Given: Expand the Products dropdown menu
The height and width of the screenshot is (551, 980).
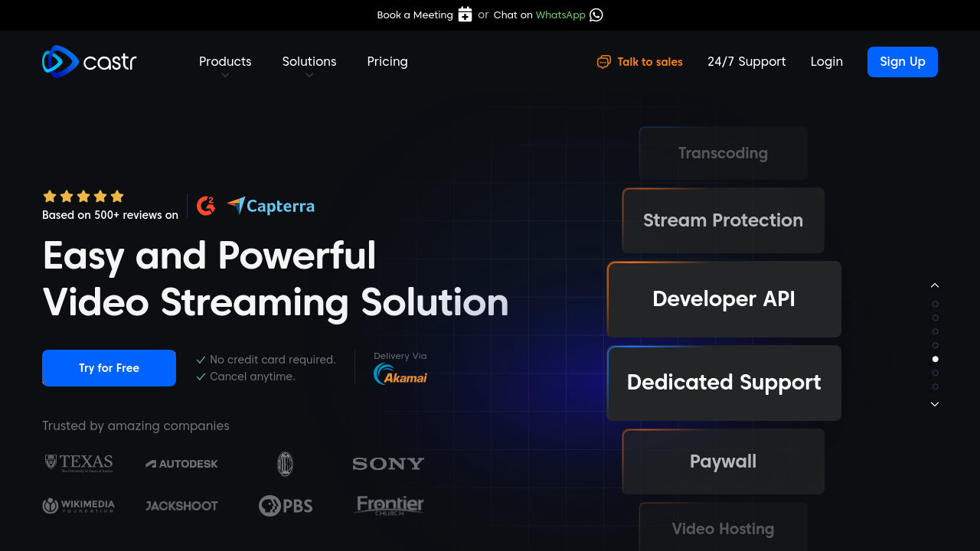Looking at the screenshot, I should tap(225, 62).
